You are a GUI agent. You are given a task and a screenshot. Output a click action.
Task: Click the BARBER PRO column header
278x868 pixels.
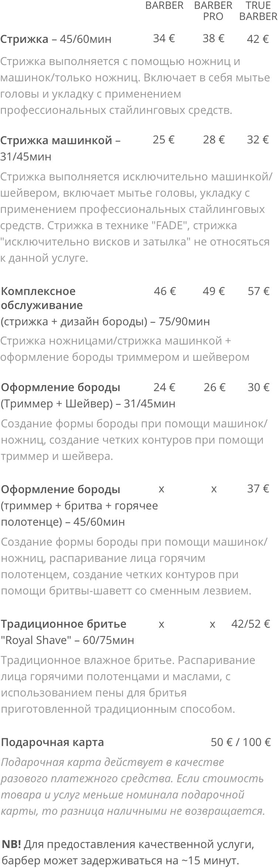pos(213,11)
